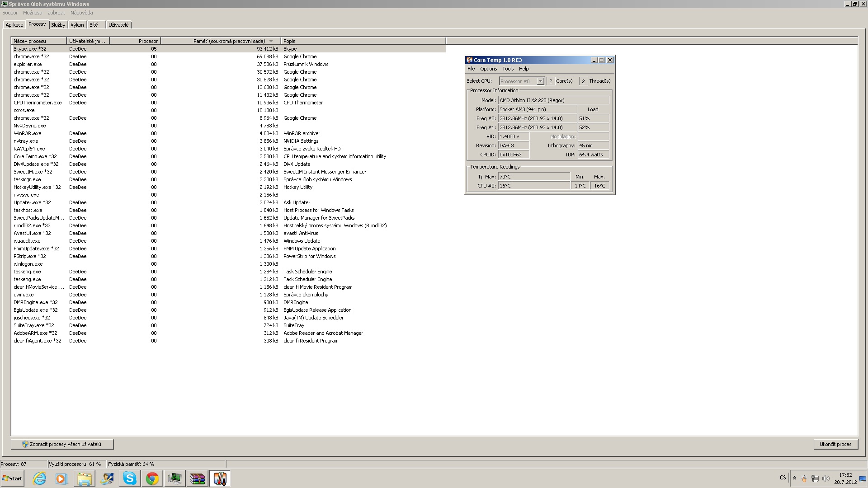868x488 pixels.
Task: Click the CS language indicator
Action: [783, 478]
